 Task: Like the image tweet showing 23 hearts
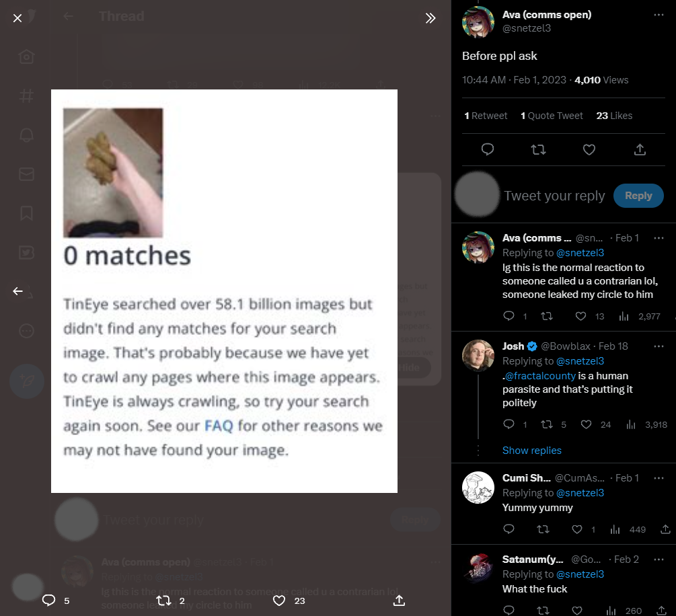coord(279,601)
